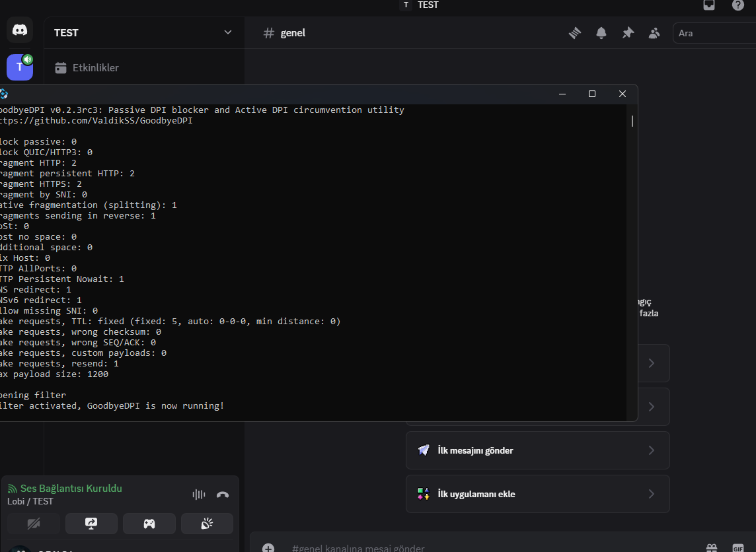Toggle the camera on in voice panel
Image resolution: width=756 pixels, height=552 pixels.
click(34, 524)
